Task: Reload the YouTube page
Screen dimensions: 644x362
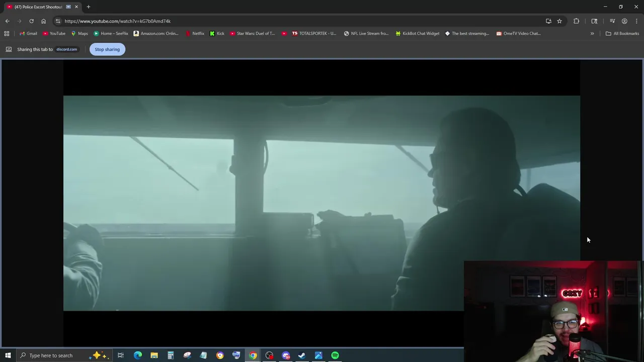Action: click(31, 21)
